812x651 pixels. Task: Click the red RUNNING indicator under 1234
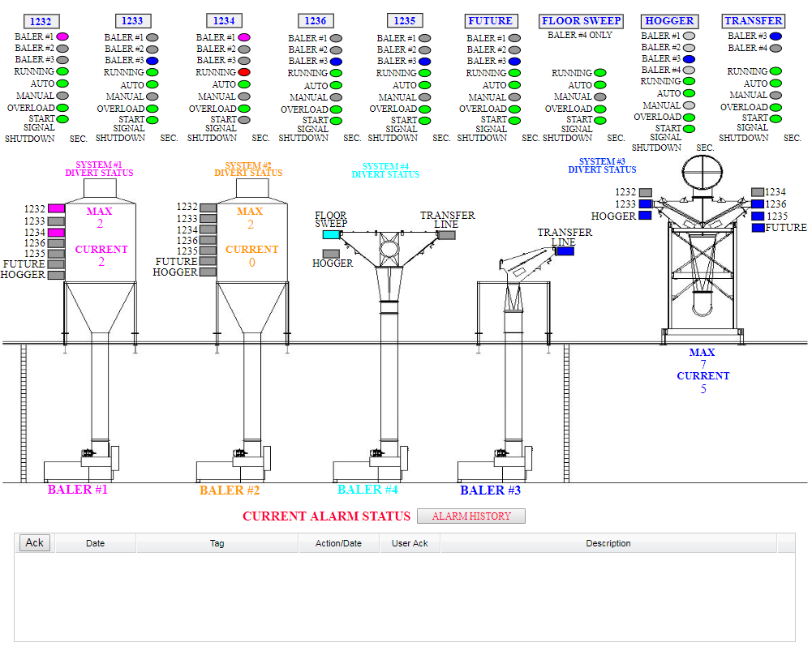[x=244, y=72]
